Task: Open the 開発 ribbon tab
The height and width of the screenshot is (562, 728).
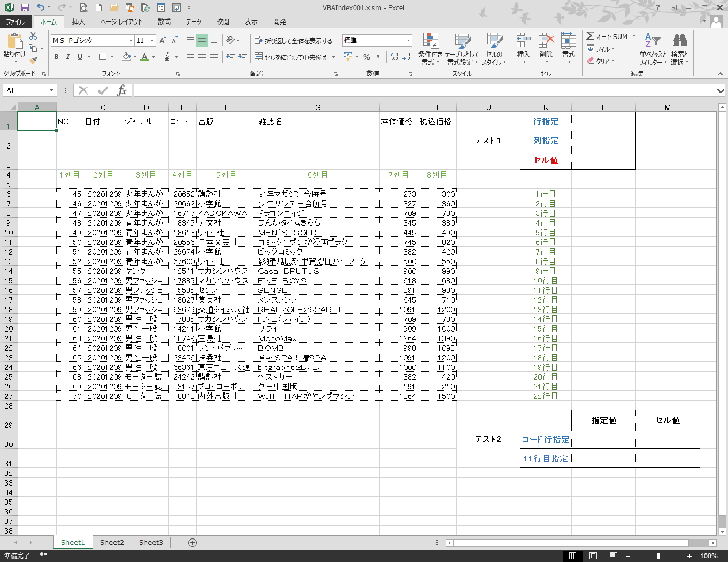Action: [280, 22]
